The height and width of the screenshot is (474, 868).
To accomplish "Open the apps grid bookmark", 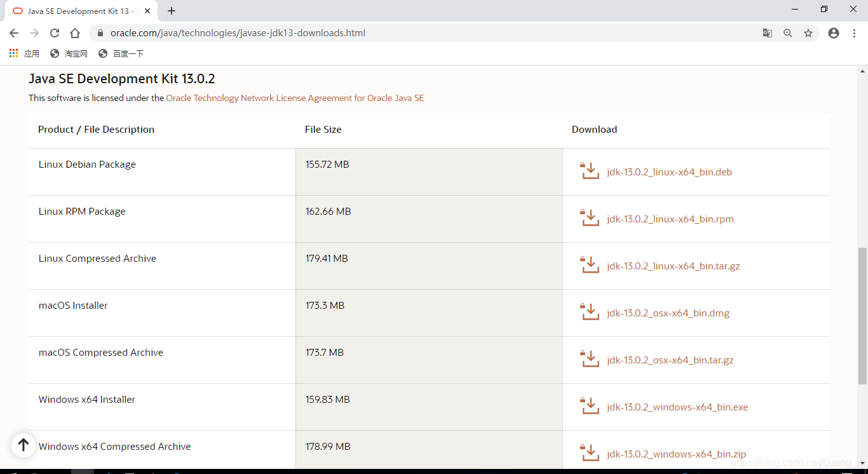I will tap(24, 53).
